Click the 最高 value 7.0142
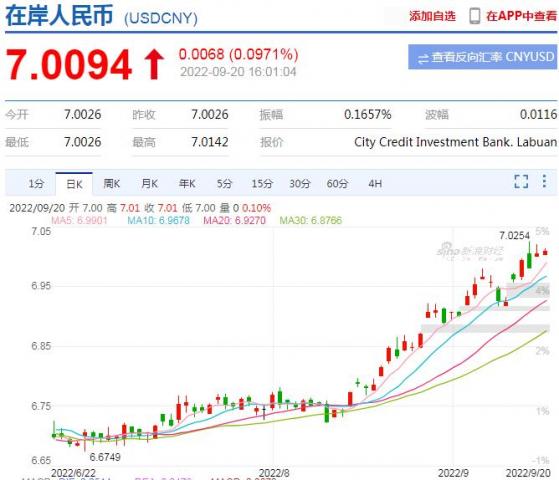 click(210, 142)
